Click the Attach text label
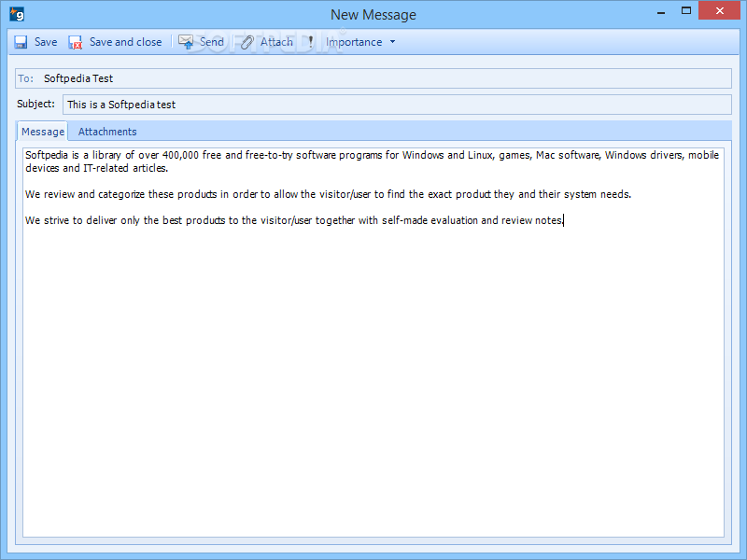 coord(276,42)
